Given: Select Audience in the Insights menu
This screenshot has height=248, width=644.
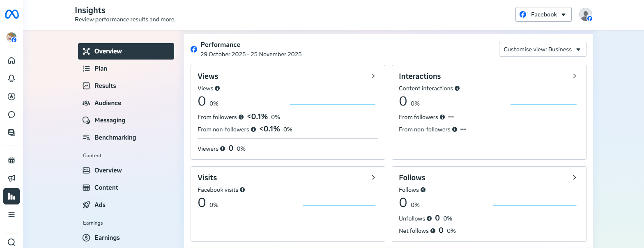Looking at the screenshot, I should point(108,103).
